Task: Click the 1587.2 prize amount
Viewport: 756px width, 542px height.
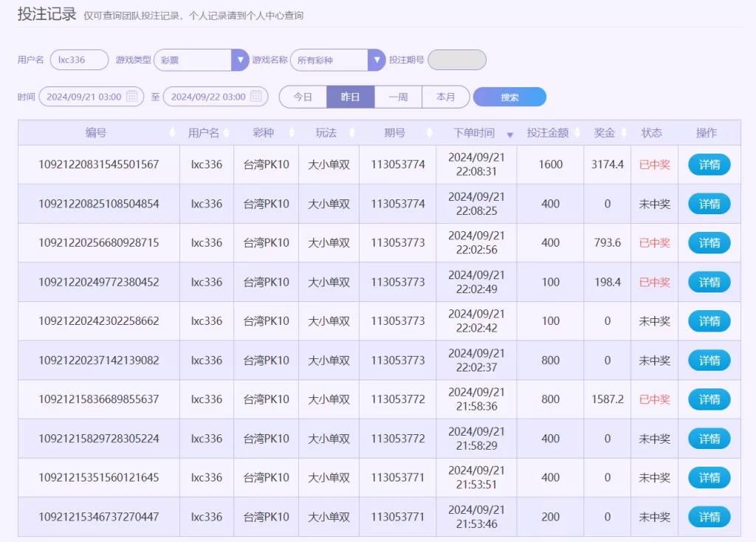Action: coord(608,399)
